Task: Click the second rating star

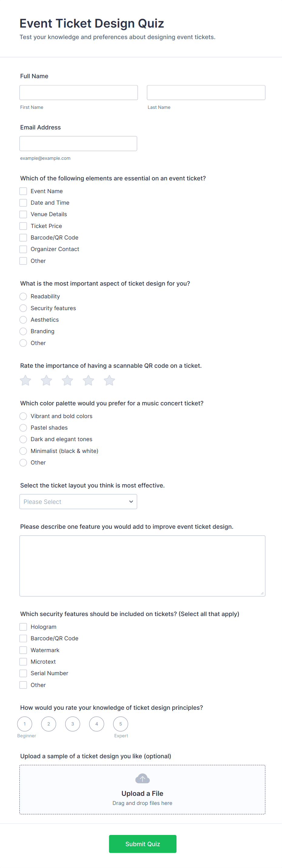Action: pos(46,380)
